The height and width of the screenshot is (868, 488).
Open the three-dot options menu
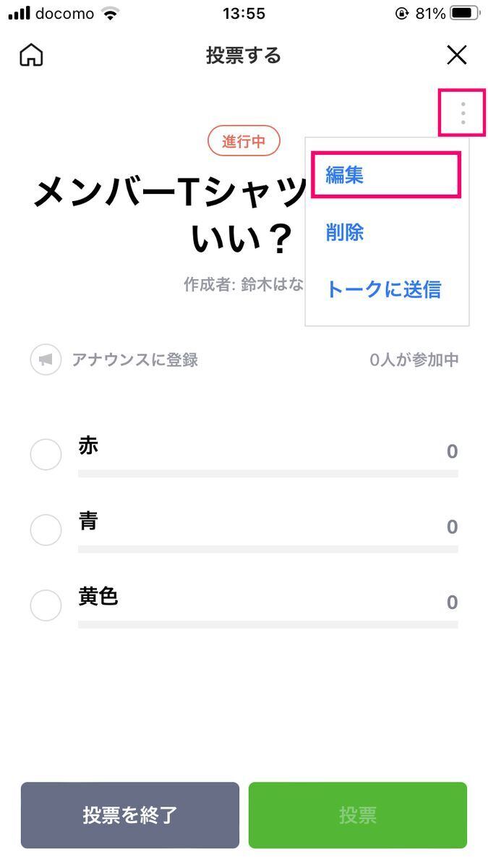tap(462, 113)
